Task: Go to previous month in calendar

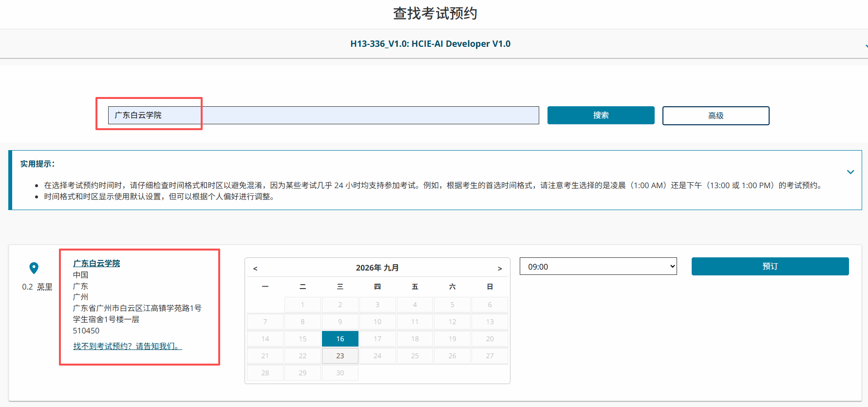Action: click(x=255, y=269)
